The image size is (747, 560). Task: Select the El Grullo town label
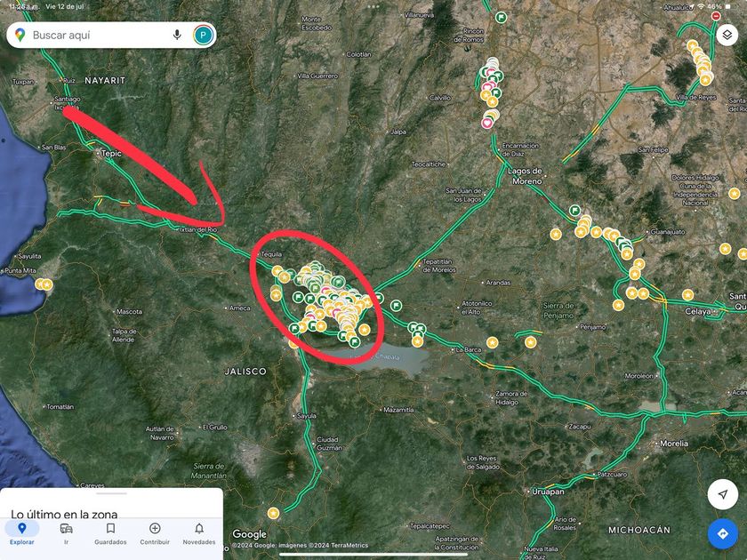(x=215, y=428)
